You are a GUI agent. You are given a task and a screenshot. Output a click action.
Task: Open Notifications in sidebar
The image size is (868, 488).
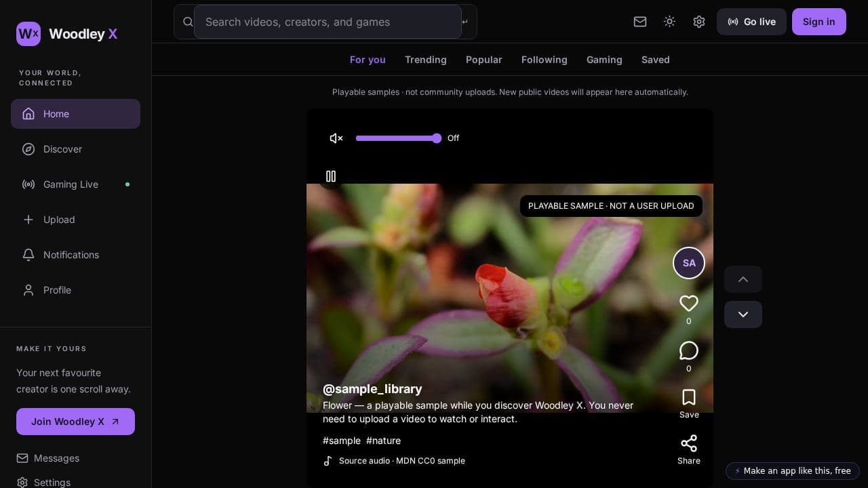75,255
